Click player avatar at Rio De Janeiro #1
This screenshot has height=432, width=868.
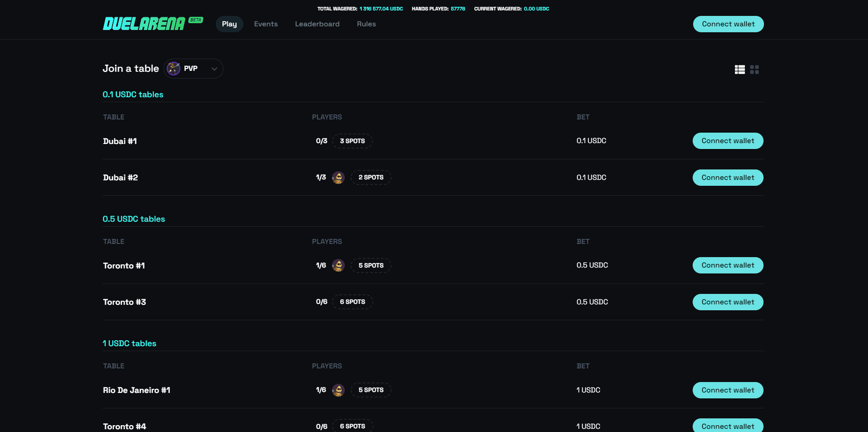pos(338,390)
